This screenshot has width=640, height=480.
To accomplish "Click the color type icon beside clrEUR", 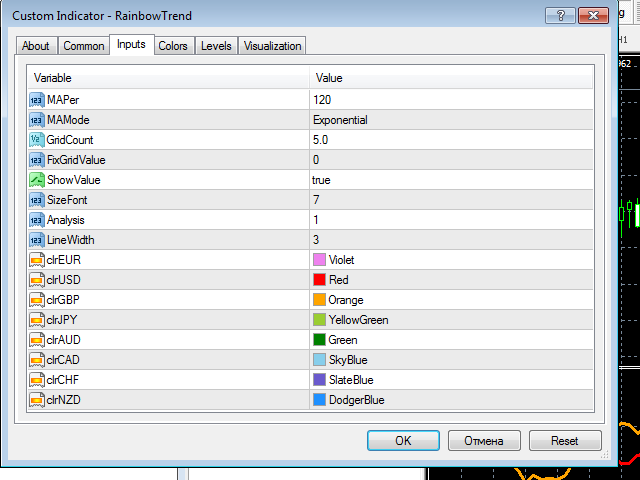I will pyautogui.click(x=36, y=260).
